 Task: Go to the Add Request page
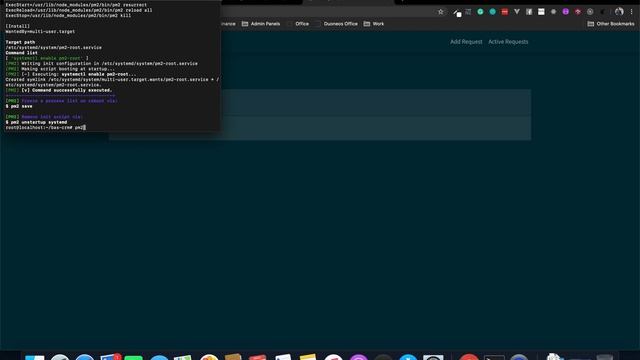pyautogui.click(x=466, y=42)
